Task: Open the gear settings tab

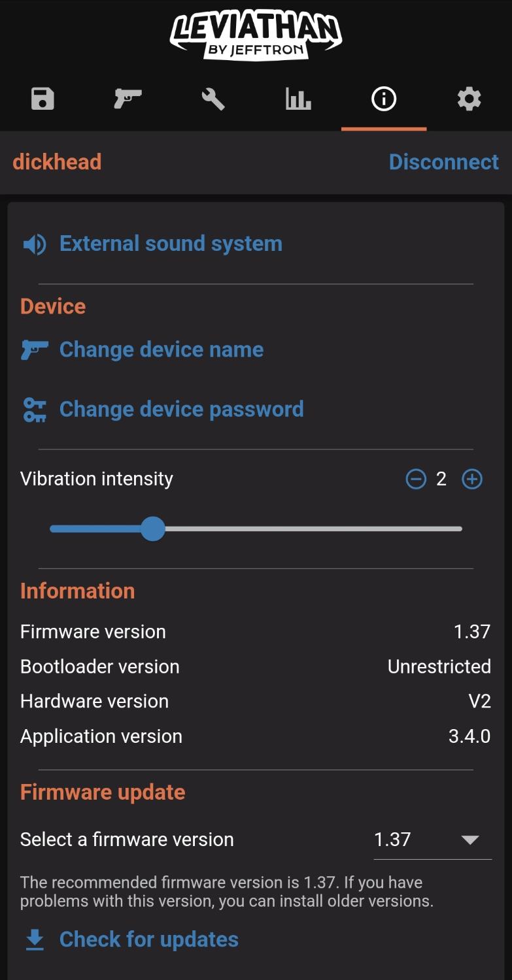Action: pos(469,99)
